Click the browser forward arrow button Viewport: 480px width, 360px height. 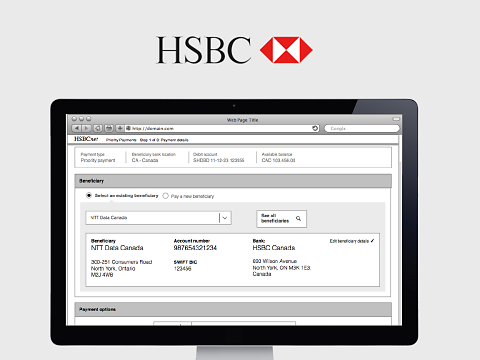[87, 128]
